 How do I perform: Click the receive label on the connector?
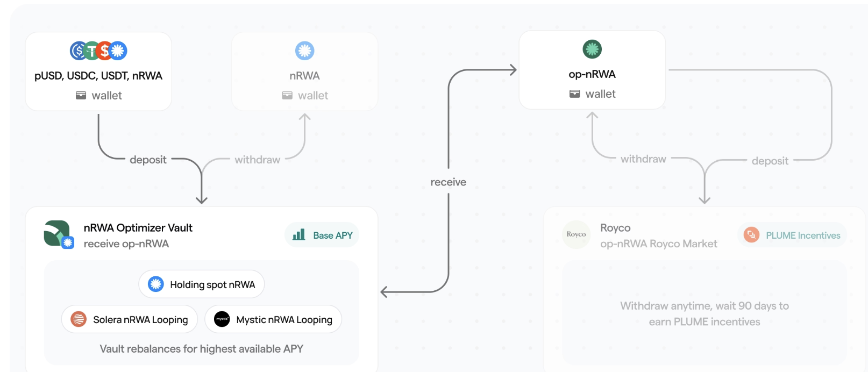448,182
